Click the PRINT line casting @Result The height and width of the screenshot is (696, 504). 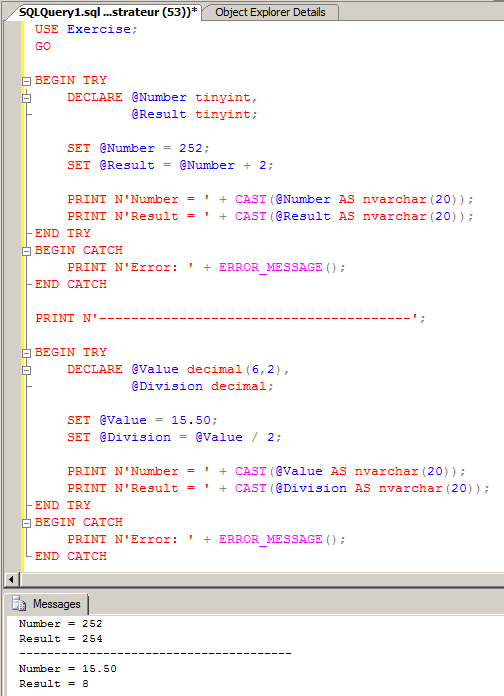click(x=270, y=216)
